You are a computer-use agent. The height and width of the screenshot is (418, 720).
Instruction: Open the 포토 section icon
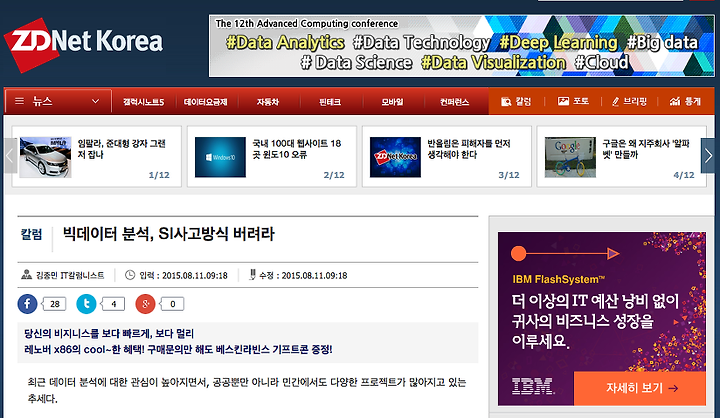(563, 101)
